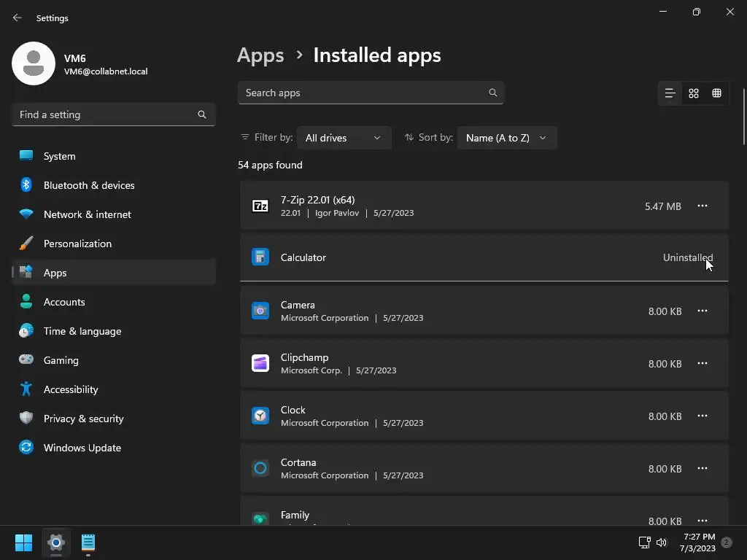Open the All drives filter dropdown

click(x=344, y=138)
